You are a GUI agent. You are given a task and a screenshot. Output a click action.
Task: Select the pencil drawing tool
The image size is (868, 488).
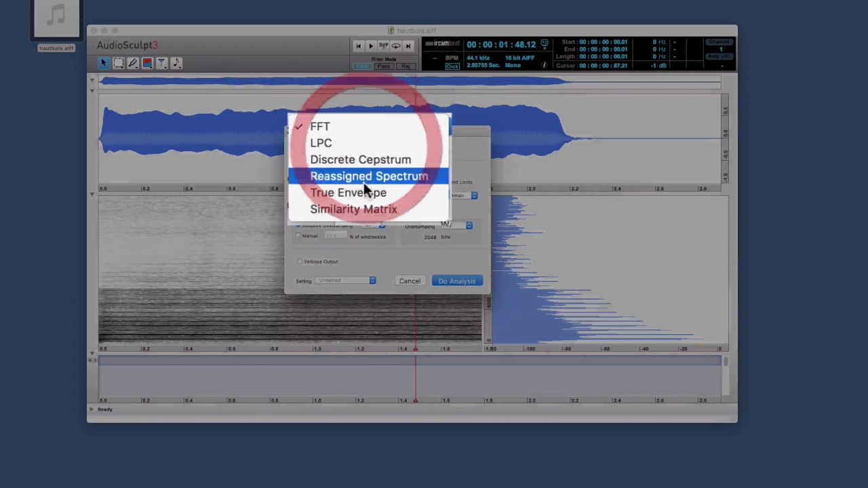point(133,63)
